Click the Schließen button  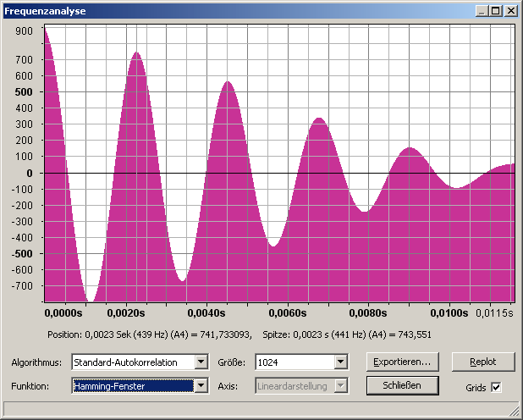click(x=404, y=384)
